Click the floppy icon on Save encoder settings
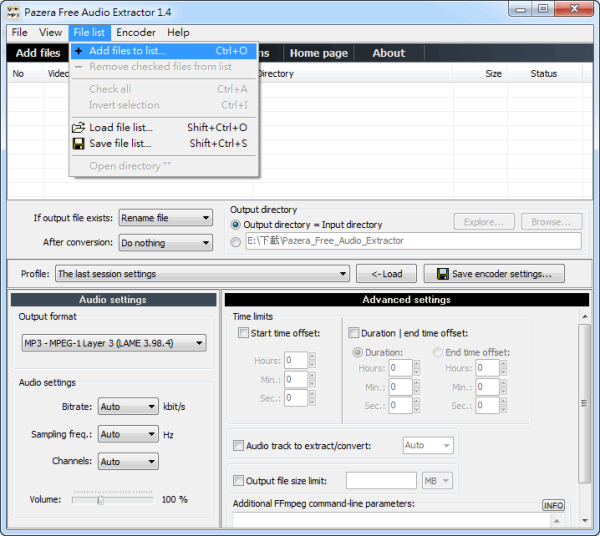 coord(443,274)
